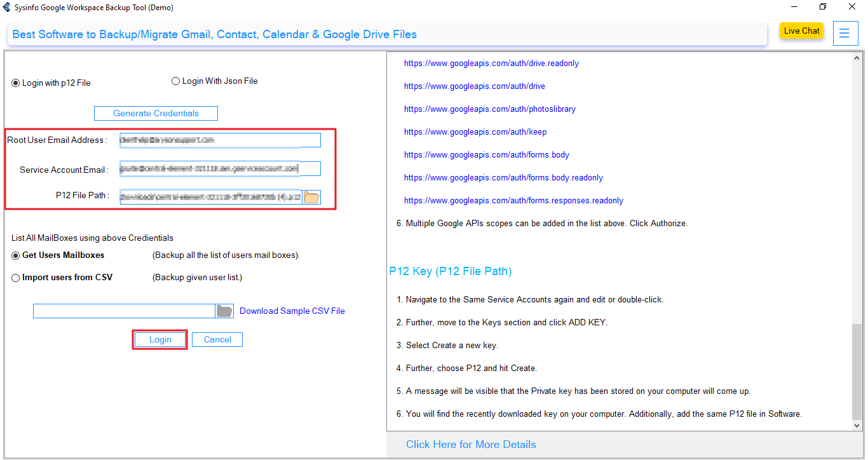Screen dimensions: 868x460
Task: Focus the Service Account Email field
Action: point(220,168)
